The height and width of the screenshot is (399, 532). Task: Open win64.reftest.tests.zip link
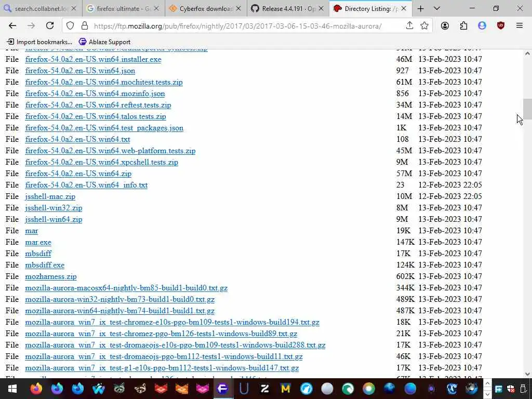pyautogui.click(x=98, y=105)
